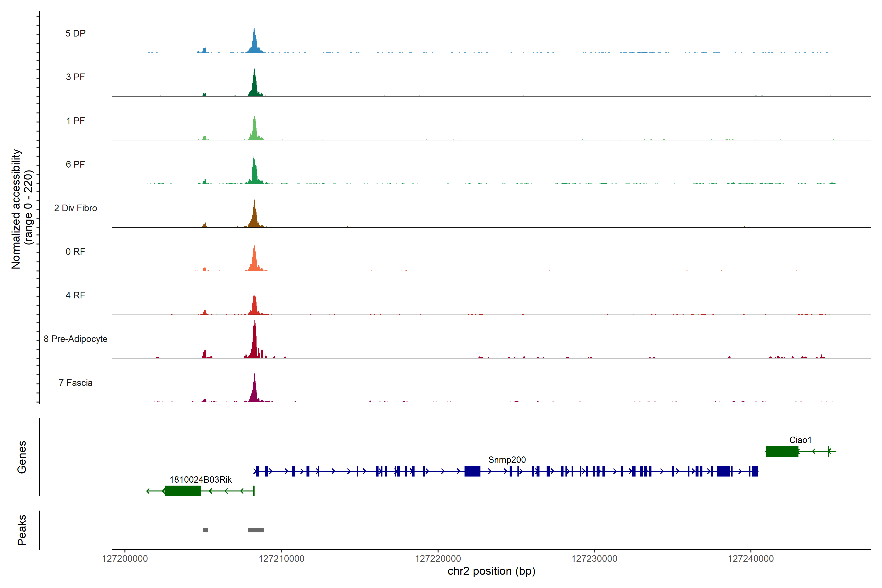Click the chr2 position (bp) axis title
The image size is (882, 588).
point(491,571)
